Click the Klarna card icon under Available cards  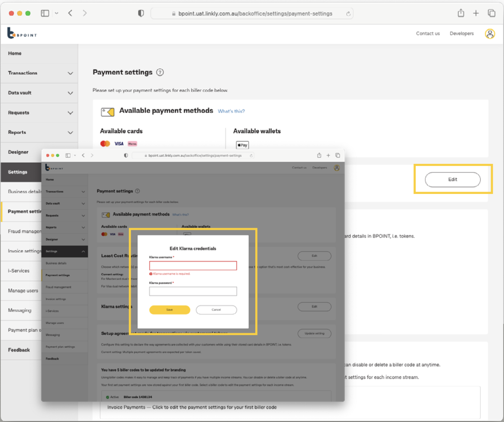[x=132, y=143]
